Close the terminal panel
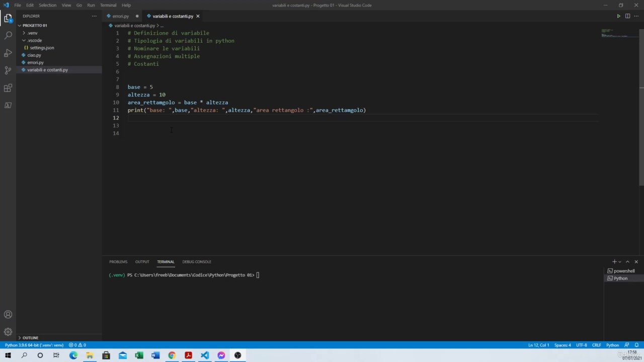Screen dimensions: 644x362 click(636, 261)
